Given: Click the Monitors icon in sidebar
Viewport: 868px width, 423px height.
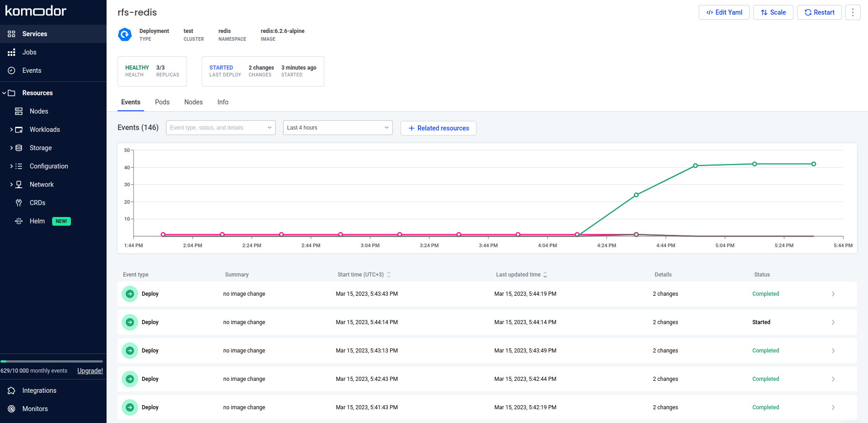Looking at the screenshot, I should click(x=12, y=409).
